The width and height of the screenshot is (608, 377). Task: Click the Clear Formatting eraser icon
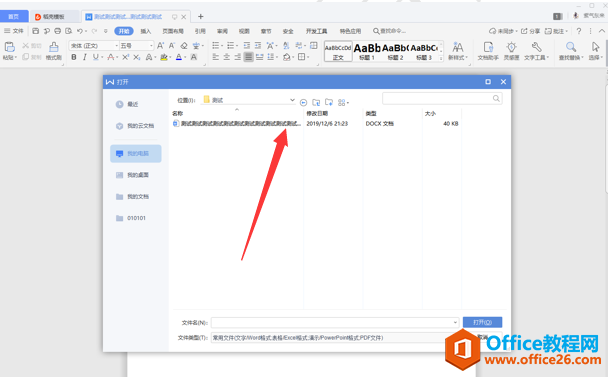tap(184, 46)
